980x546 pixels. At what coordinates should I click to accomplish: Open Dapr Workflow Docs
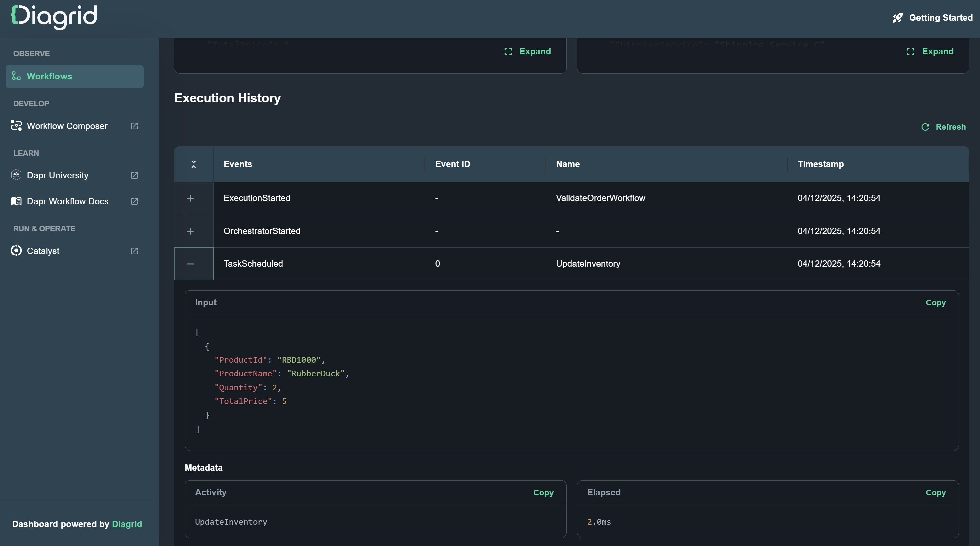67,201
